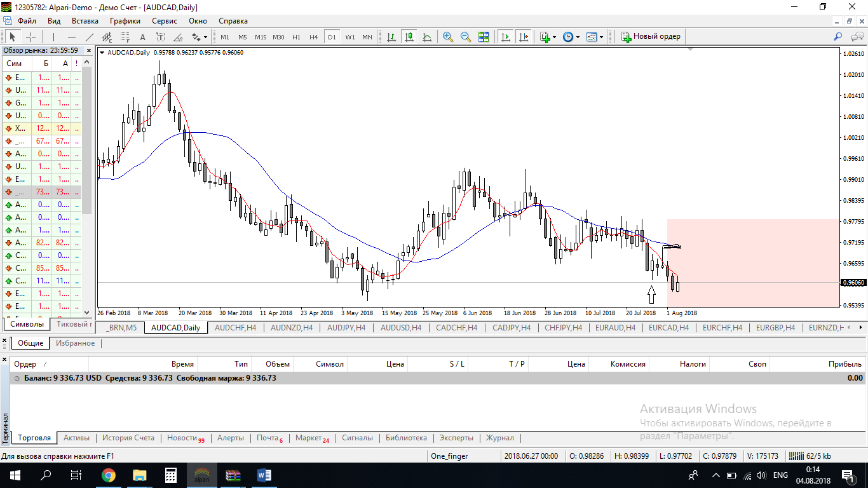Expand the AUDCAD,Daily chart title triangle

103,53
